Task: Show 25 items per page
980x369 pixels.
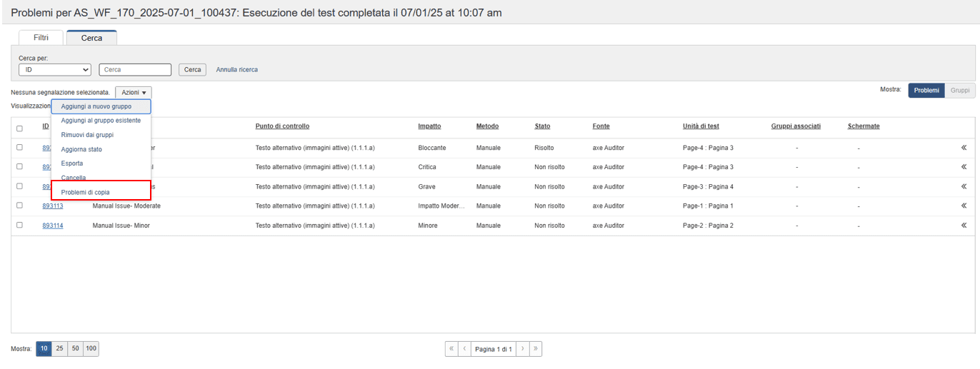Action: [59, 349]
